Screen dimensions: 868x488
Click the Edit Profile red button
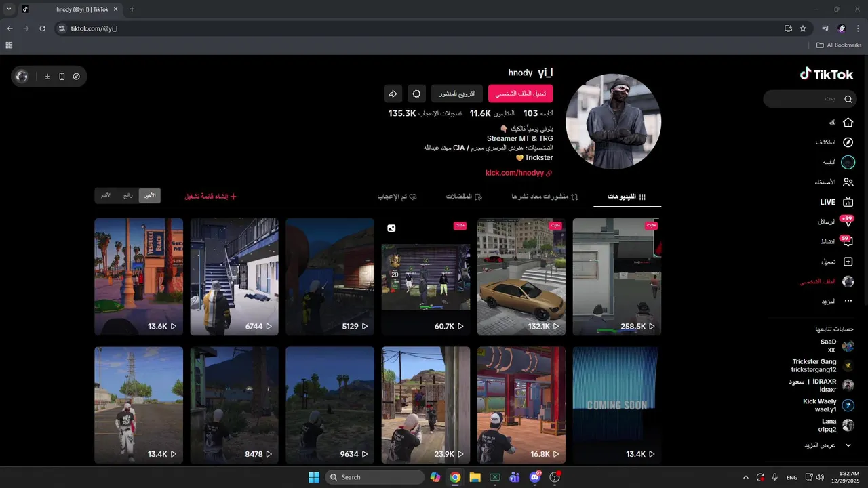pyautogui.click(x=521, y=94)
